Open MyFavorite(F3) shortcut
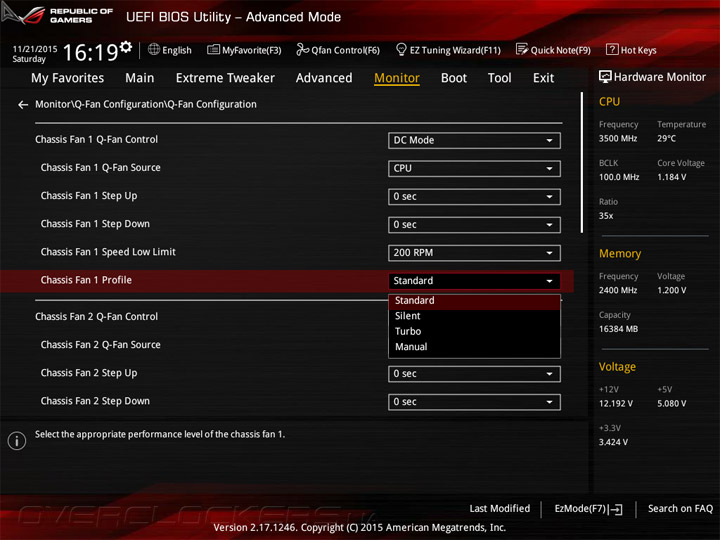 (x=244, y=50)
